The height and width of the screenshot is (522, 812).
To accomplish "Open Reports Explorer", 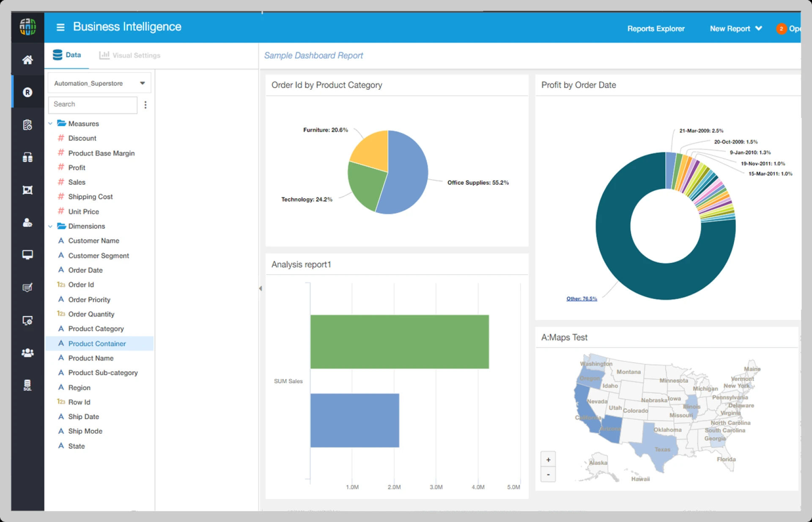I will coord(656,29).
